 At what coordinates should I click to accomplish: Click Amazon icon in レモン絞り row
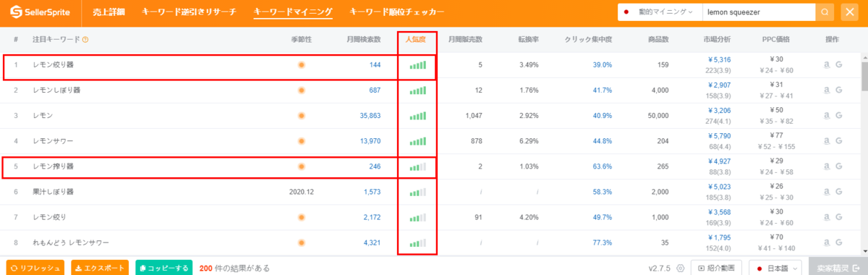pos(827,217)
